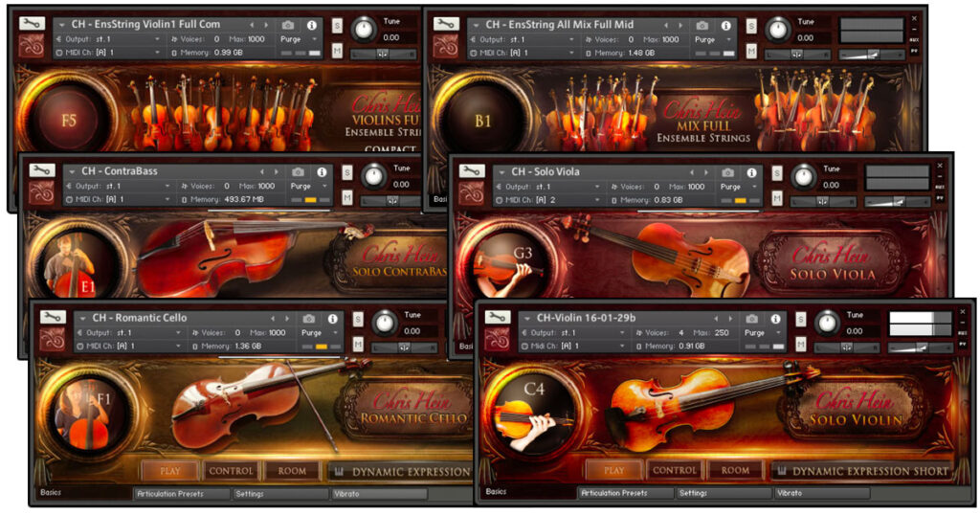
Task: Mute the EnsString Violin1 instrument with M button
Action: click(337, 51)
